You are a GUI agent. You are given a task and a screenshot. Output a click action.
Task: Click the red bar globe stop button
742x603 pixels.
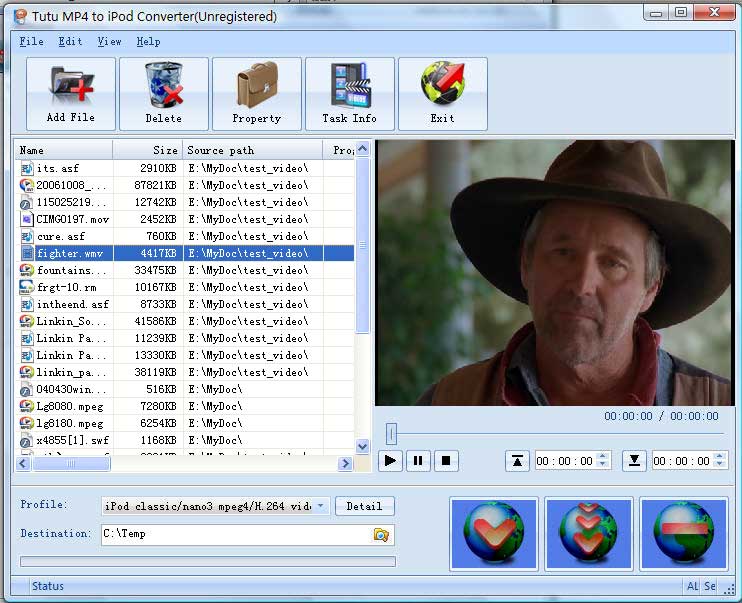[x=683, y=533]
